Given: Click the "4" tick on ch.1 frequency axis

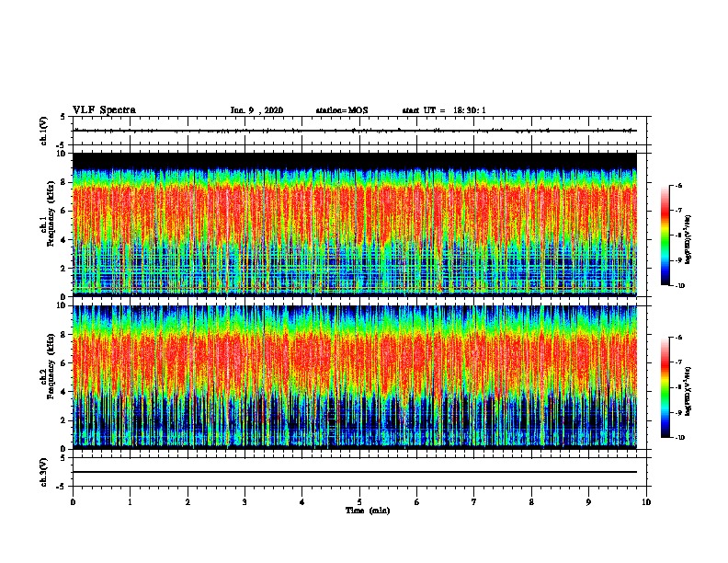Looking at the screenshot, I should coord(63,240).
